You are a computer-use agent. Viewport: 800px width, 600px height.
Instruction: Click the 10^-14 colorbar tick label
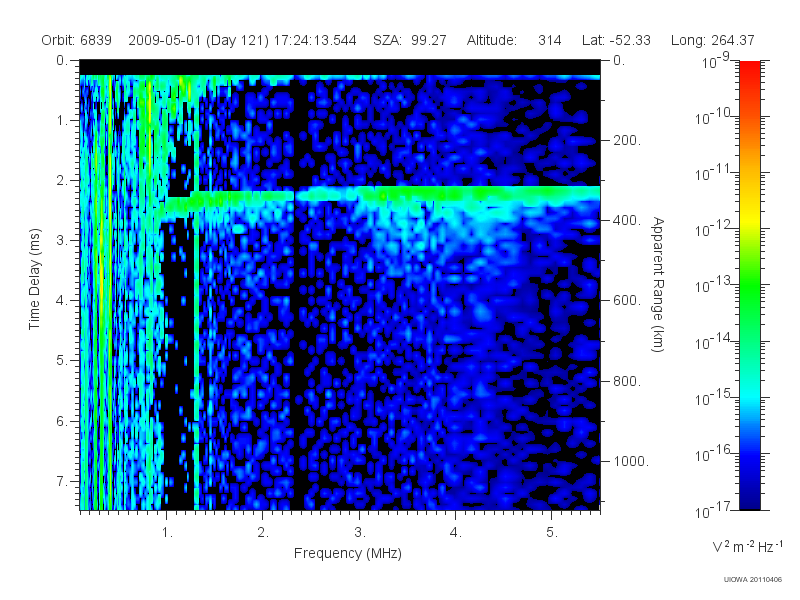point(714,342)
